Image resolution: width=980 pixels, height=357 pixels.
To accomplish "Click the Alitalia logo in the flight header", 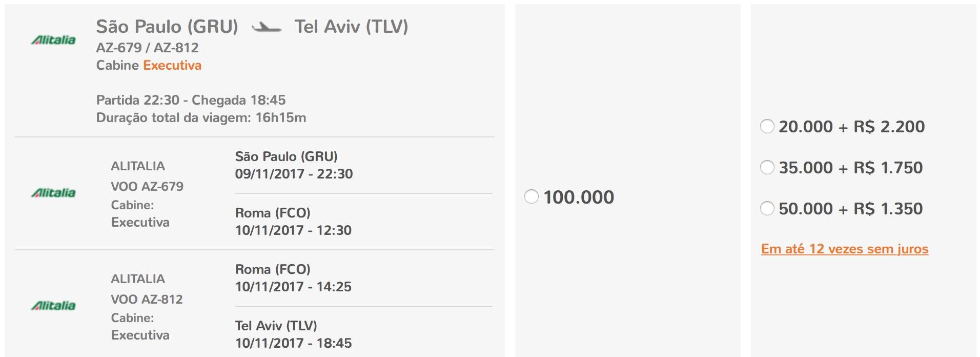I will click(x=53, y=40).
